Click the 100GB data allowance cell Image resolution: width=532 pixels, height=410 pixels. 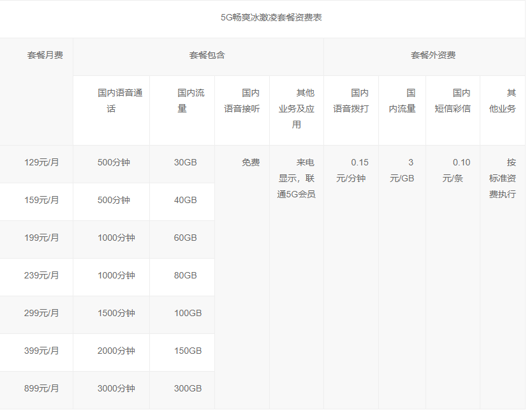(188, 314)
